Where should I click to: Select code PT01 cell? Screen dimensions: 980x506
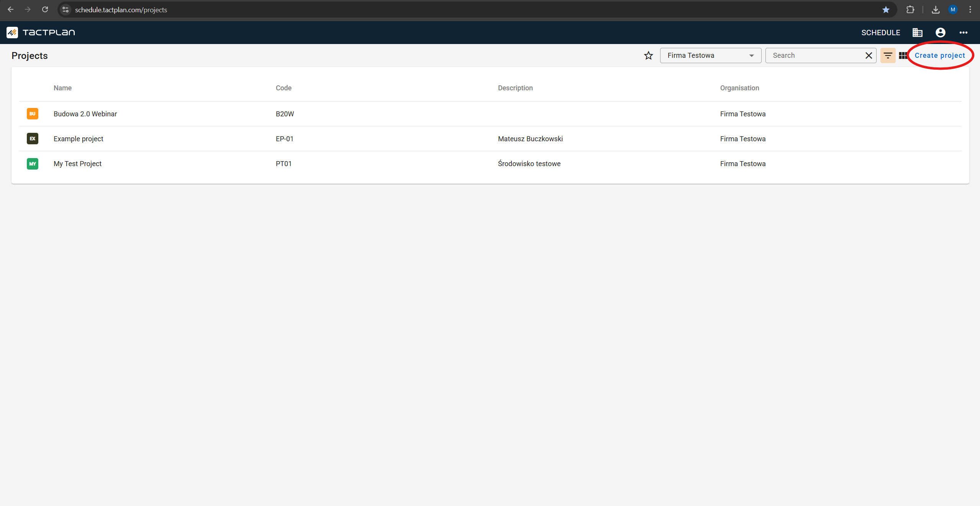(284, 163)
